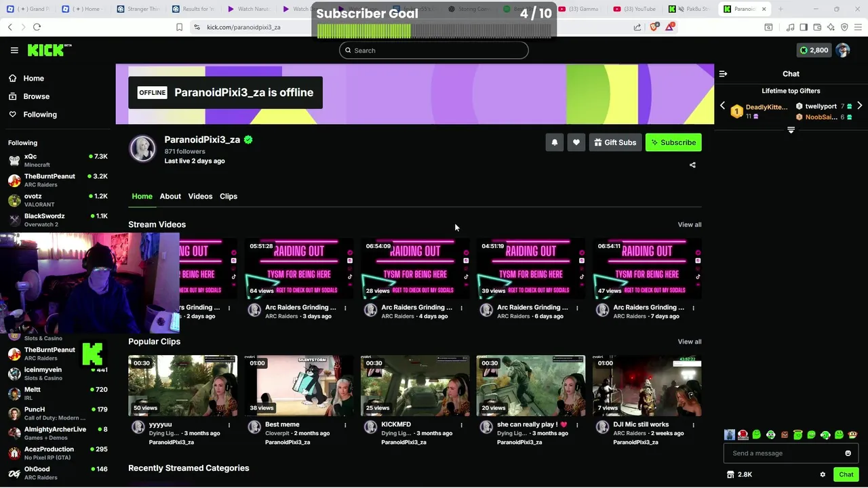Open the emoji picker in message box

(x=848, y=453)
